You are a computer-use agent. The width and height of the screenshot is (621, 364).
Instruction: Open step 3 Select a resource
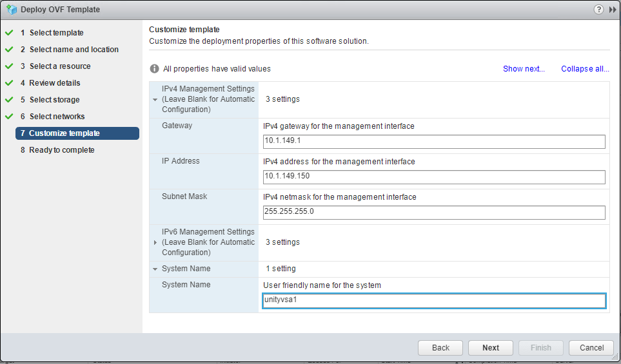tap(60, 66)
